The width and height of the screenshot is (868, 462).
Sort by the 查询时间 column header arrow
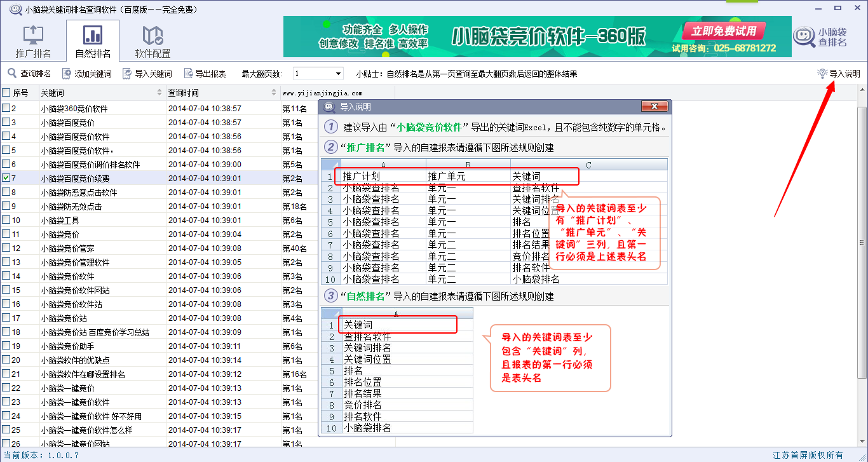click(274, 93)
